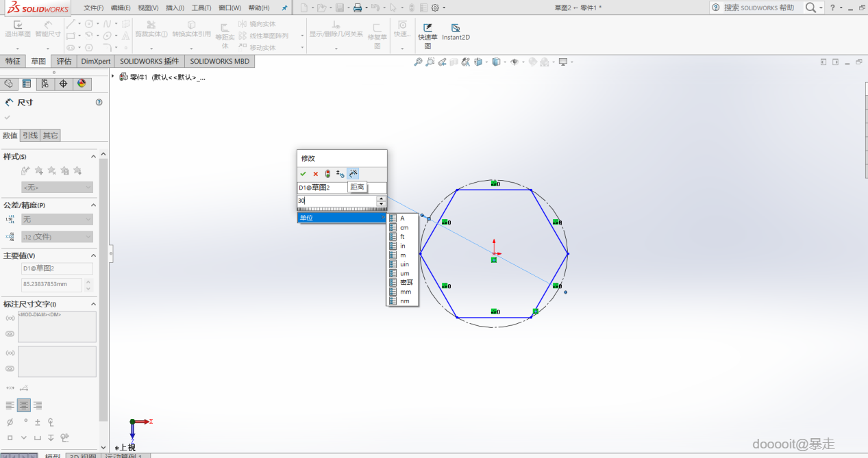Open the appearance color ball panel tab
The height and width of the screenshot is (458, 868).
pyautogui.click(x=82, y=84)
